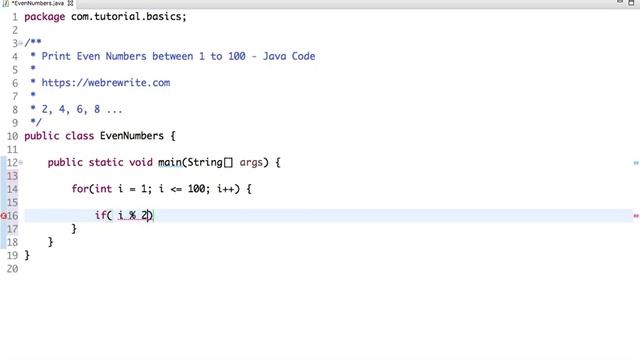Click the 'i <= 100;' loop condition
Viewport: 640px width, 360px height.
click(185, 189)
